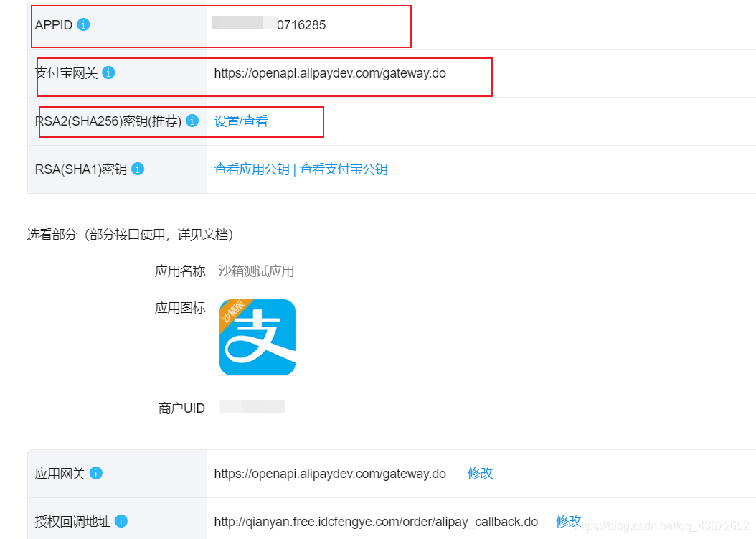
Task: Click the info icon next to APPID
Action: pyautogui.click(x=83, y=24)
